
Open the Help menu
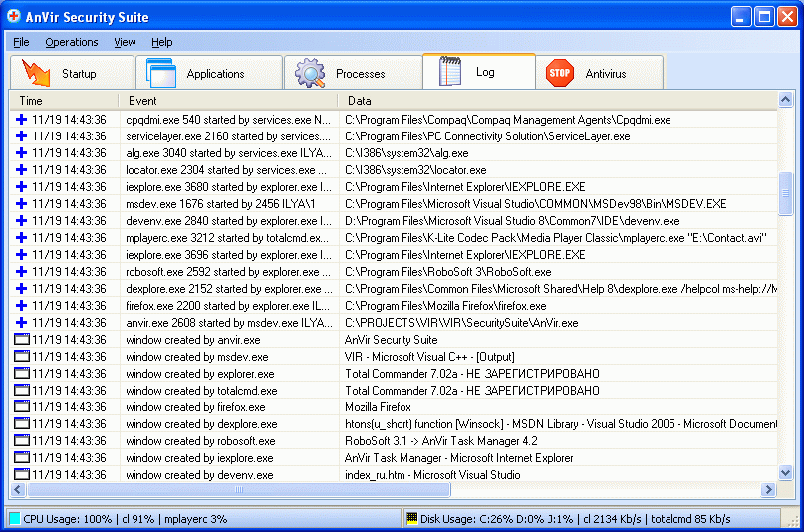(161, 42)
